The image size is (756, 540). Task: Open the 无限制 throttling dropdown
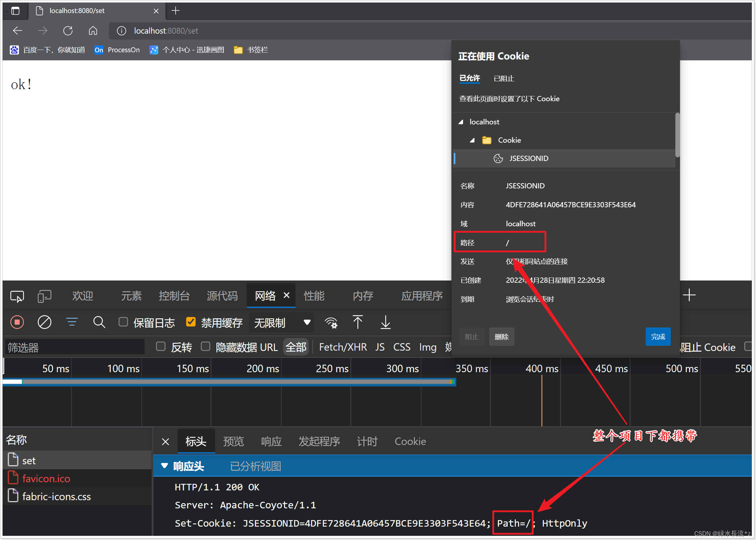282,323
